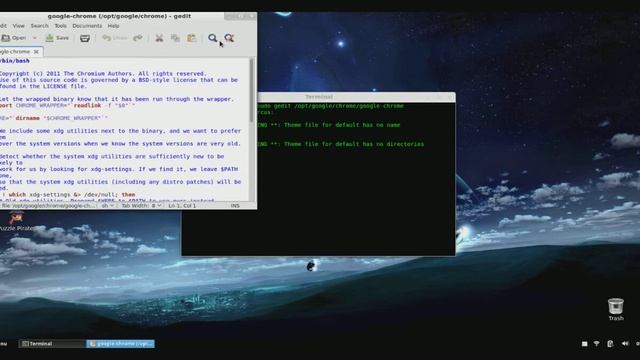Open the Help menu in gedit
This screenshot has width=640, height=360.
point(113,26)
